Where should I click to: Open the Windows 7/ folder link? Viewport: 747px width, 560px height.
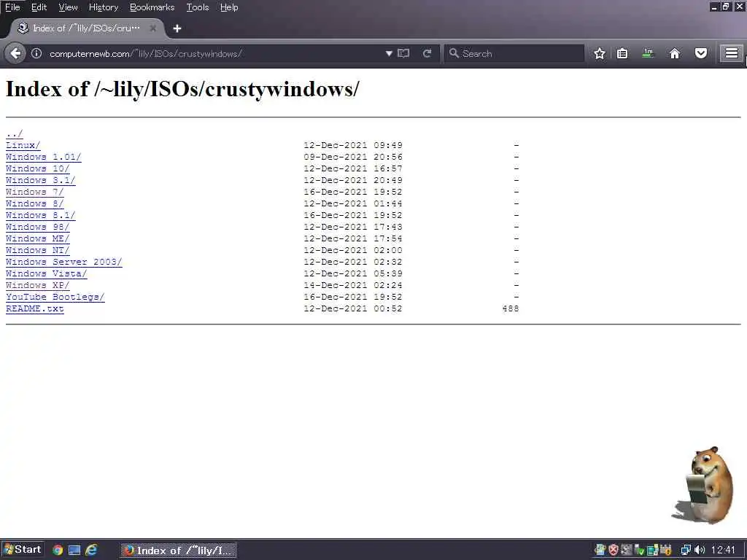click(x=35, y=192)
